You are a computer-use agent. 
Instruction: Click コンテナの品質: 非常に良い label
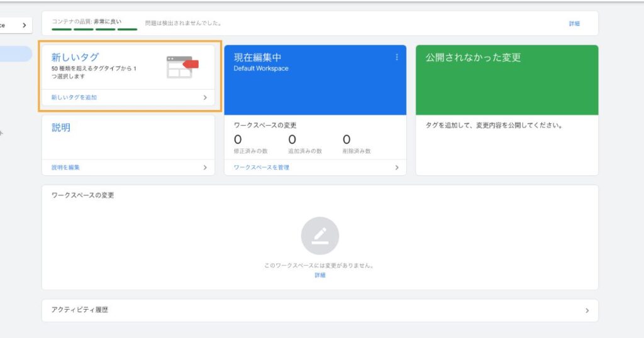point(87,21)
